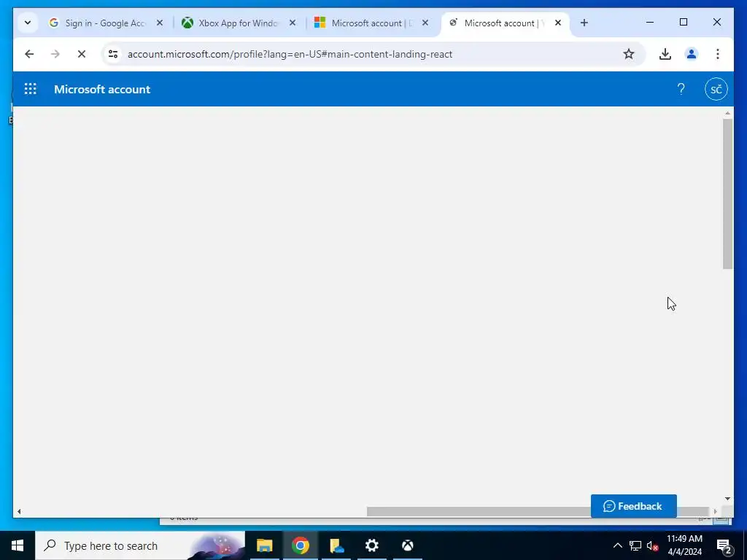The image size is (747, 560).
Task: Close the Google sign in tab
Action: pos(160,23)
